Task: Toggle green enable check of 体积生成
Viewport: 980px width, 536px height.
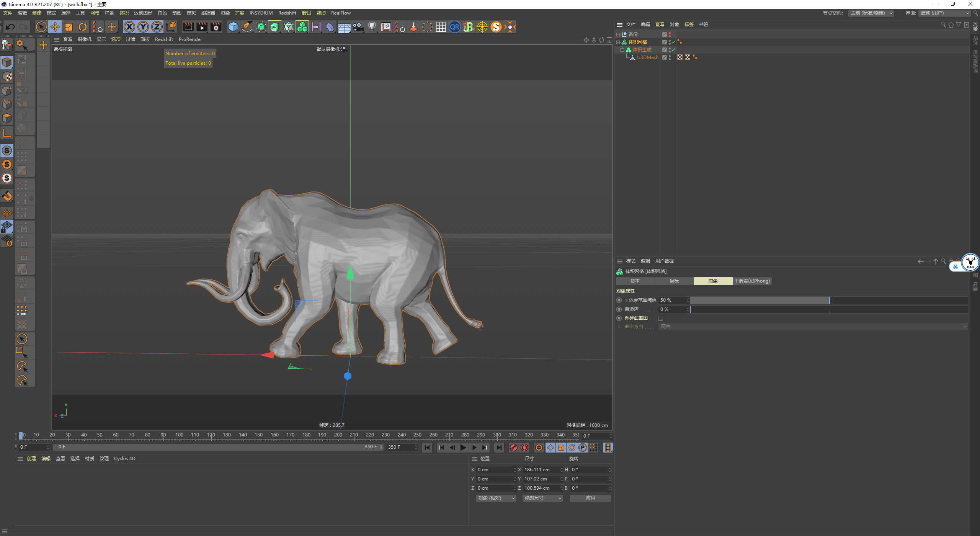Action: [673, 50]
